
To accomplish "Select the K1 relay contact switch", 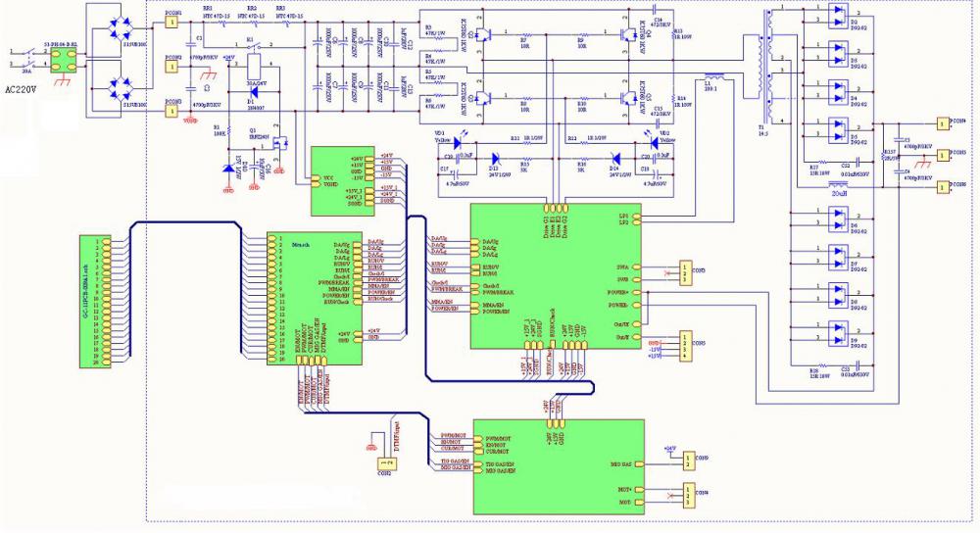I will 255,46.
